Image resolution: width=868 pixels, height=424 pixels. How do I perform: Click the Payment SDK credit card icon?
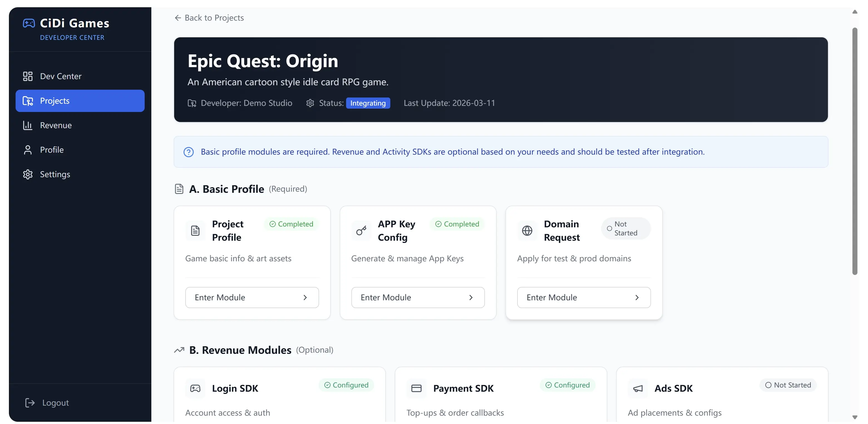click(416, 388)
